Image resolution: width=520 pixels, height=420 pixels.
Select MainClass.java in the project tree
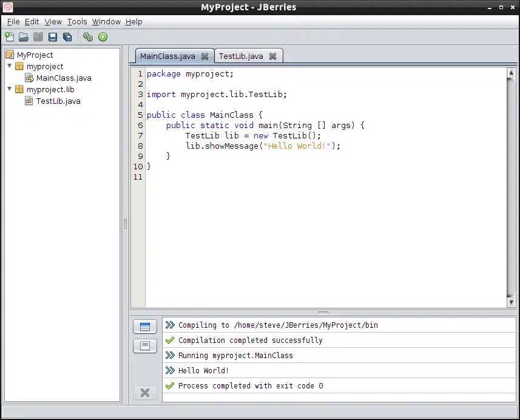(63, 78)
